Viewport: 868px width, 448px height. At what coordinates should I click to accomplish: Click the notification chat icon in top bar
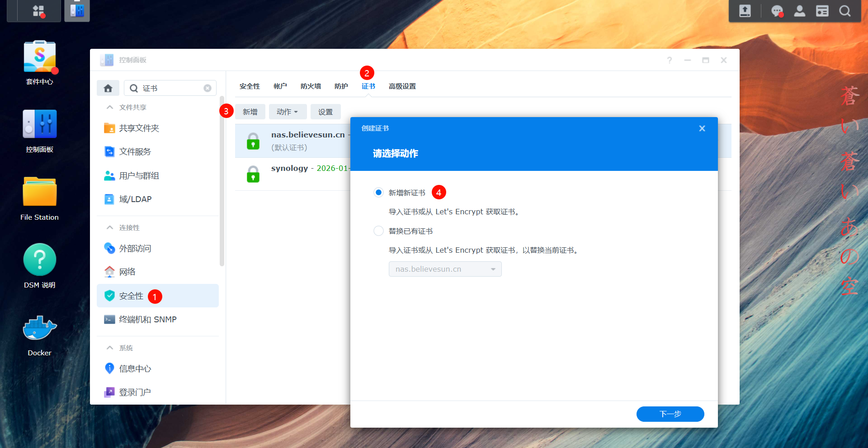click(777, 11)
